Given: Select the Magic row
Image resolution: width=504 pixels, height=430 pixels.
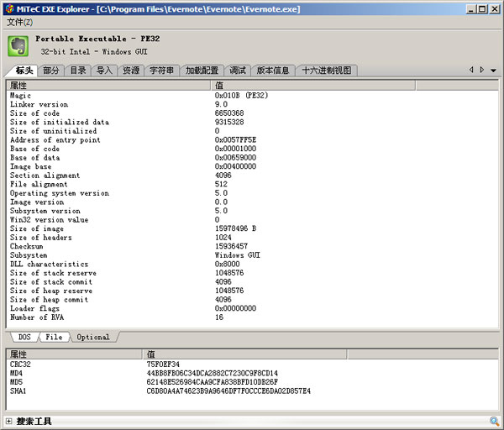Looking at the screenshot, I should tap(252, 96).
